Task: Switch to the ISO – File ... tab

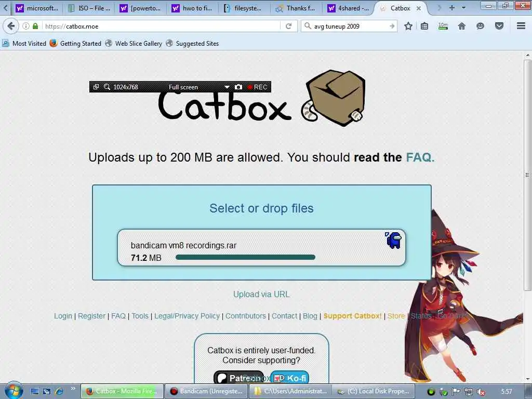Action: pos(89,8)
